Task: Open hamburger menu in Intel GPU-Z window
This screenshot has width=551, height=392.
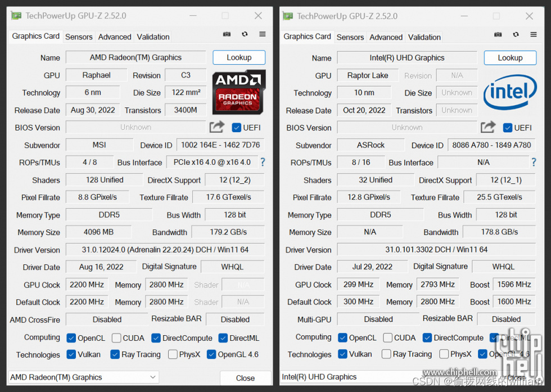Action: [534, 34]
